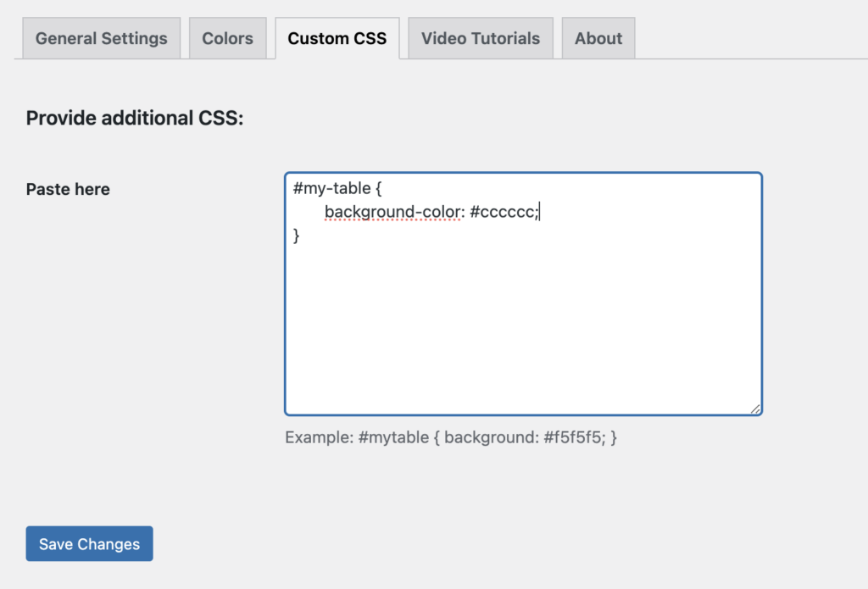Viewport: 868px width, 589px height.
Task: Click the Custom CSS tab to refresh it
Action: point(337,37)
